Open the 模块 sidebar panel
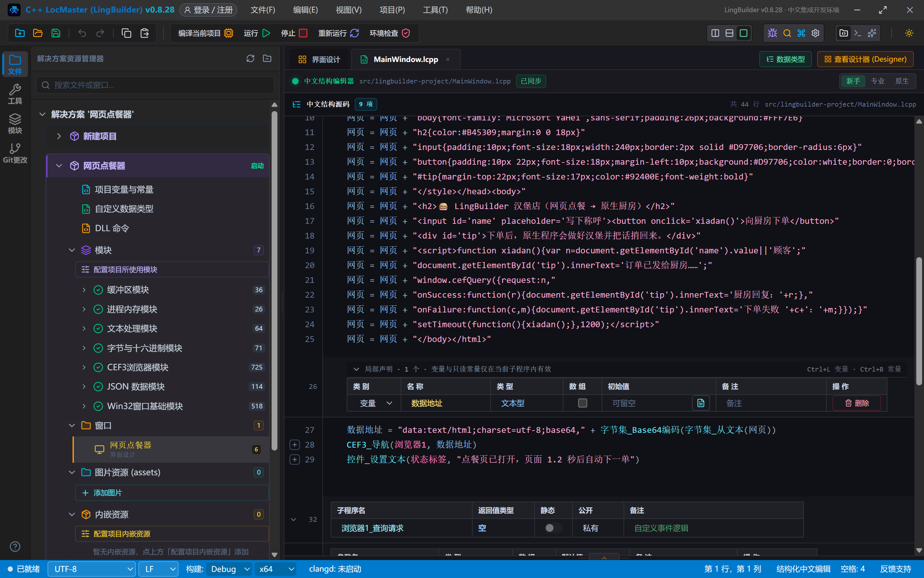924x578 pixels. 15,124
